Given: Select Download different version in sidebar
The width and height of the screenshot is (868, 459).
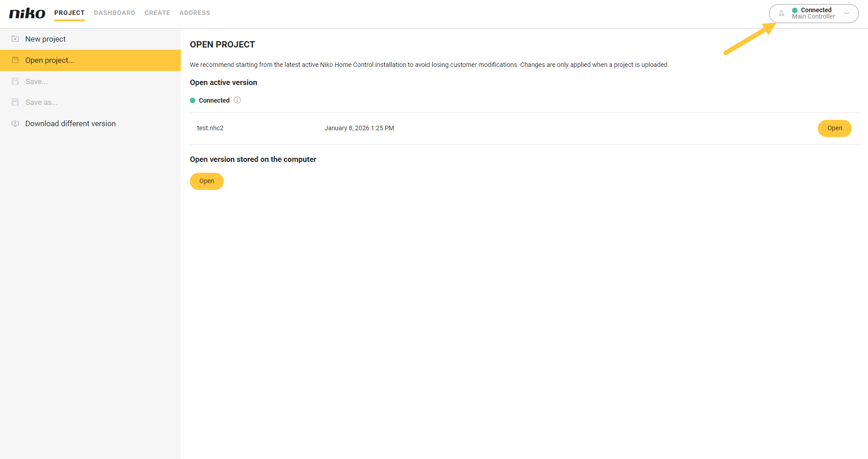Looking at the screenshot, I should (x=90, y=123).
